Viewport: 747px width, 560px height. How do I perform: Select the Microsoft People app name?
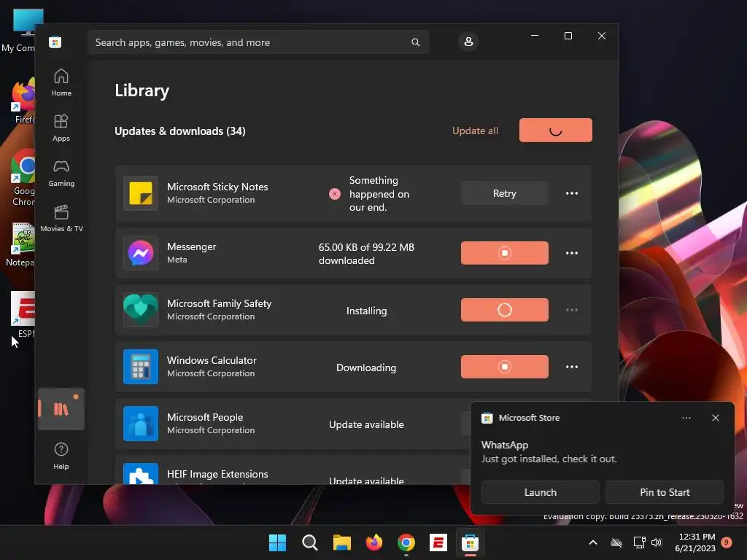click(205, 417)
